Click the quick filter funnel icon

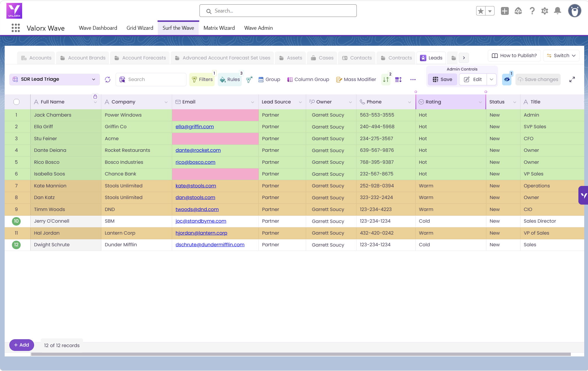click(x=249, y=80)
